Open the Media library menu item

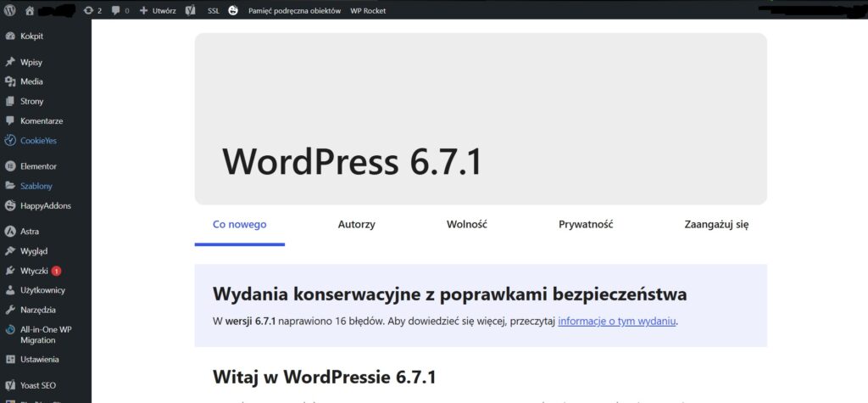click(x=31, y=81)
